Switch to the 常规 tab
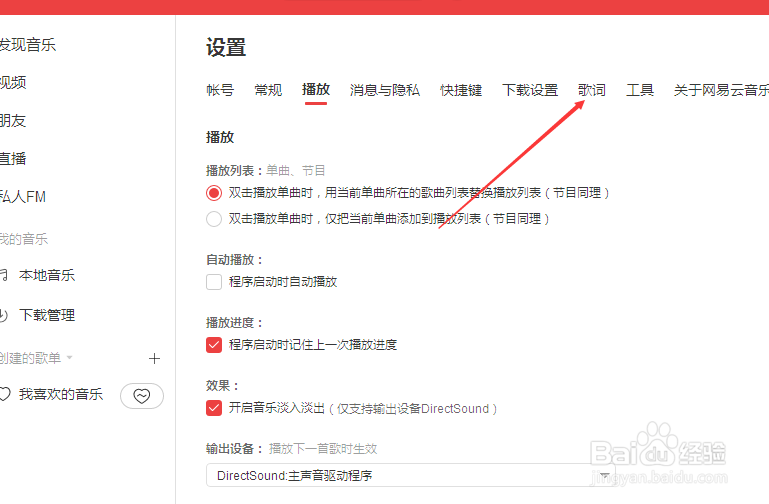The width and height of the screenshot is (769, 504). coord(268,90)
